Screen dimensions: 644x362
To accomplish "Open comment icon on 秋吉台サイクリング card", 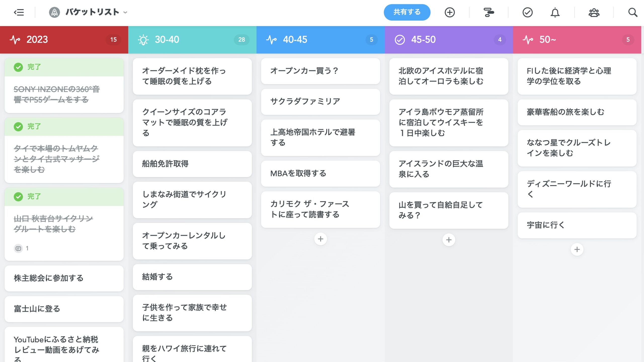I will point(18,248).
